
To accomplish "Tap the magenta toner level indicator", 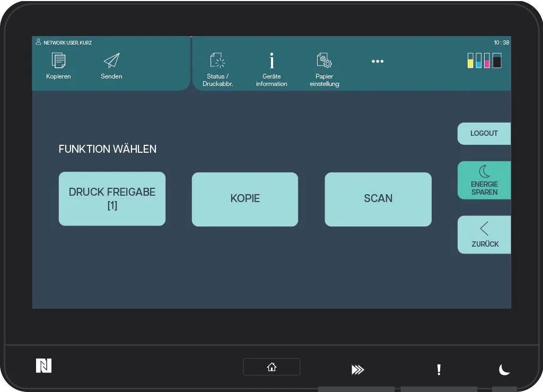I will pyautogui.click(x=487, y=60).
